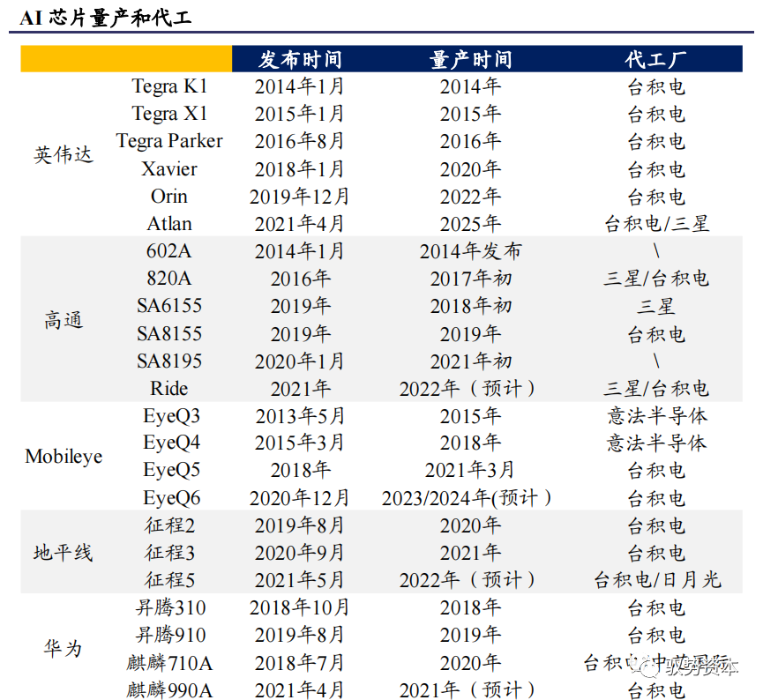Screen dimensions: 763x700
Task: Click the '2021年5月' date for 征程5
Action: [x=300, y=580]
